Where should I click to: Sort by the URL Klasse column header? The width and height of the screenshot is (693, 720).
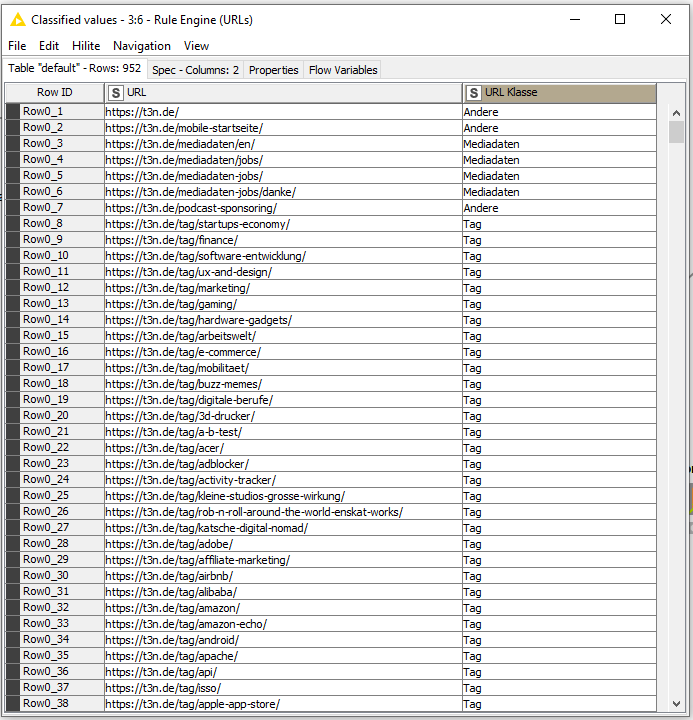coord(559,93)
